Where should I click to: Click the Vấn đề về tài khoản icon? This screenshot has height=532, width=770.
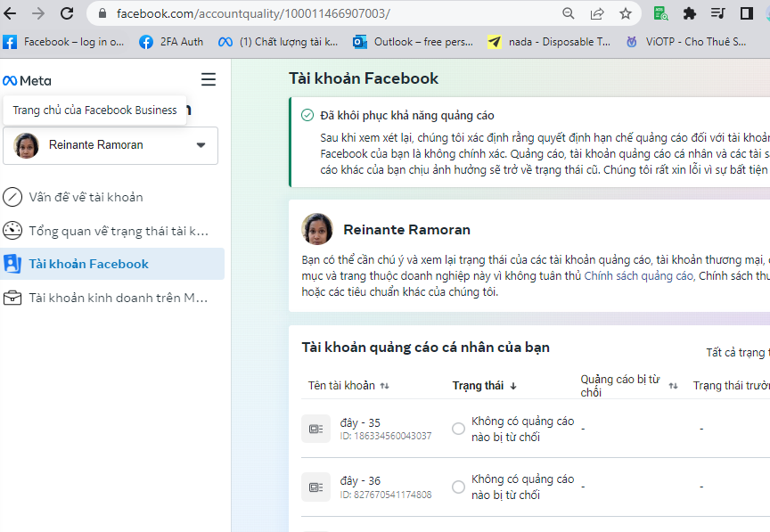tap(12, 197)
